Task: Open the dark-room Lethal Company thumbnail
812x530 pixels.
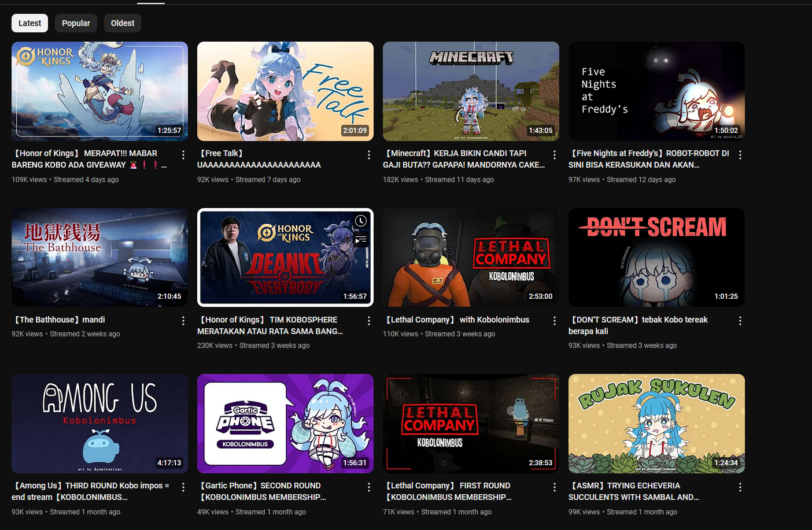Action: tap(471, 424)
